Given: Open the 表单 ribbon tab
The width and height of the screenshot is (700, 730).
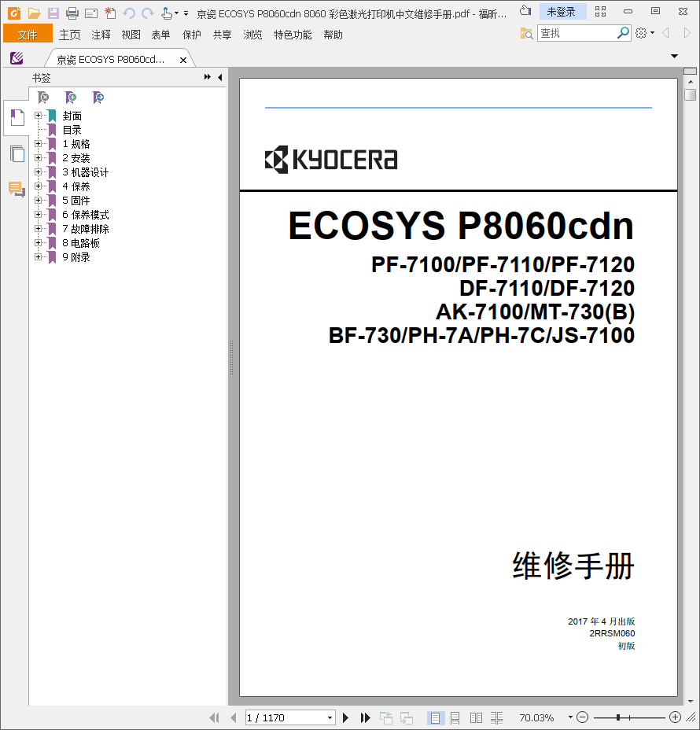Looking at the screenshot, I should coord(161,35).
